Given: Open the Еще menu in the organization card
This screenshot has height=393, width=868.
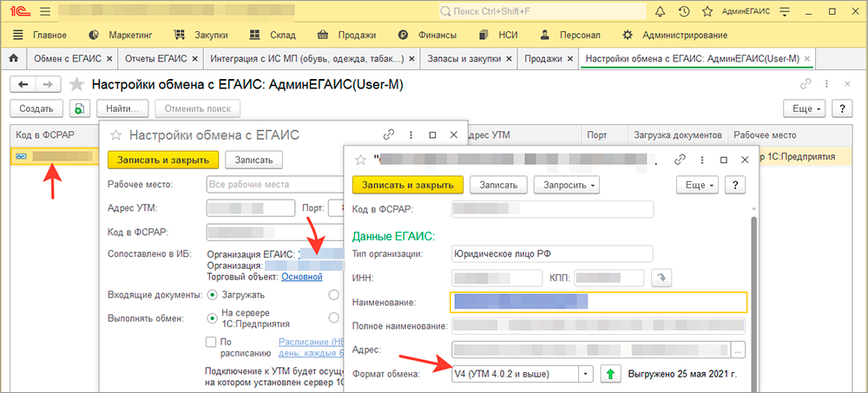Looking at the screenshot, I should (698, 185).
